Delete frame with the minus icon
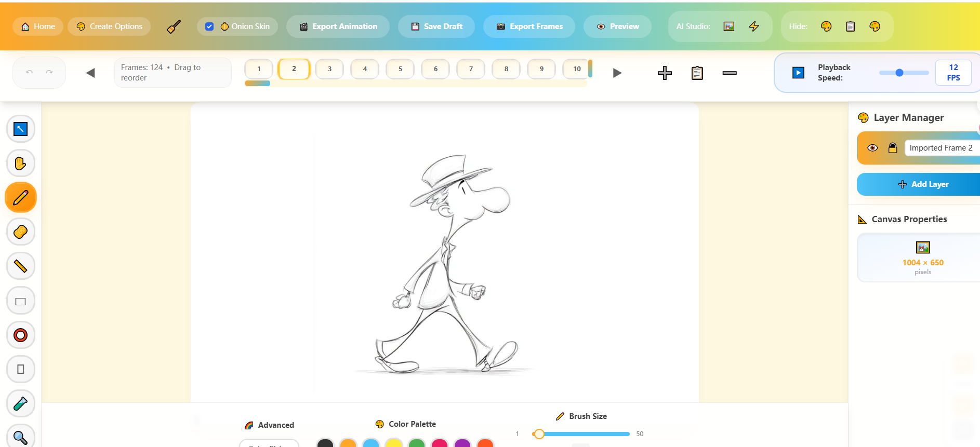This screenshot has width=980, height=447. coord(730,73)
